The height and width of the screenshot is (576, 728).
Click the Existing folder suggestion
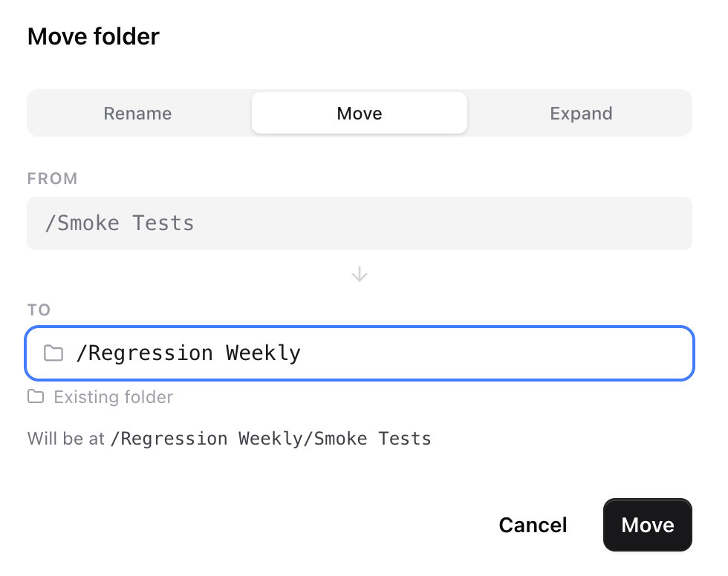pyautogui.click(x=100, y=397)
